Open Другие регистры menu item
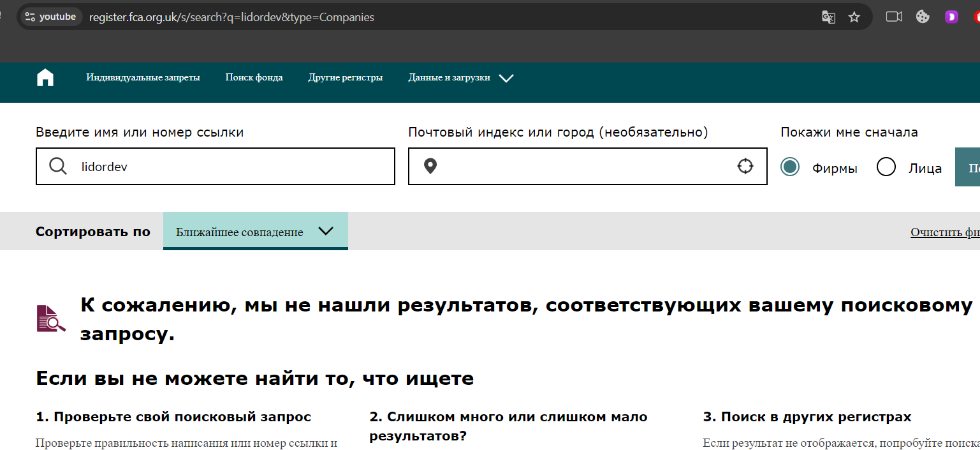Viewport: 980px width, 450px height. 345,78
